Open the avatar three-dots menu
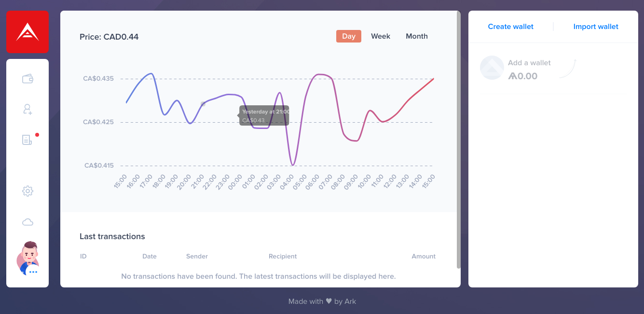Screen dimensions: 644x314 click(33, 272)
